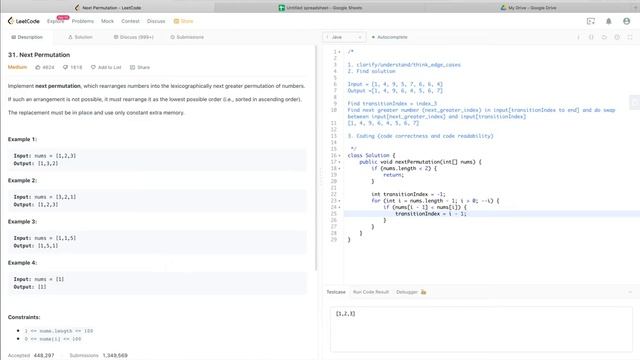Open the Submissions tab
Viewport: 640px width, 360px height.
[x=187, y=37]
